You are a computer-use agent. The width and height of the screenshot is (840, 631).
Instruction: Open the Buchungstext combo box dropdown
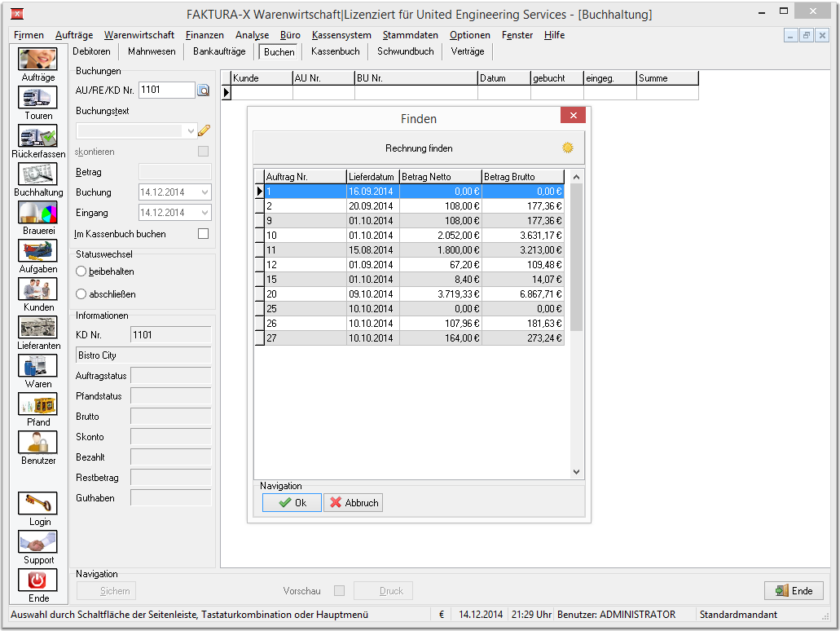(x=190, y=130)
